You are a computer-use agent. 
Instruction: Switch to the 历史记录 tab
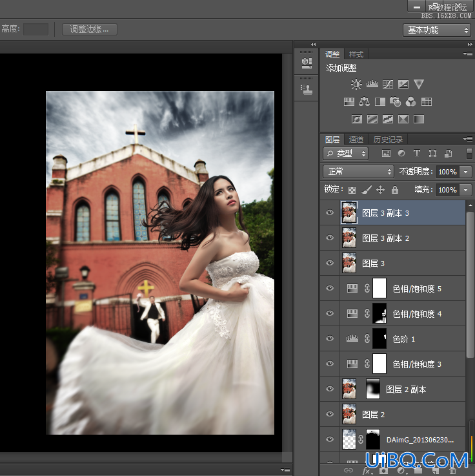(388, 140)
